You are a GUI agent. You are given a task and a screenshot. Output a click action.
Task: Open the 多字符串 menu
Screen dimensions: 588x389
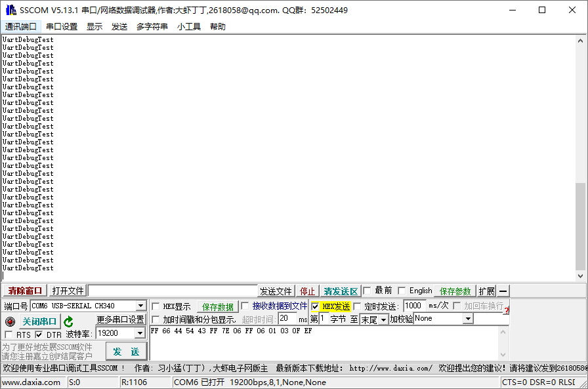tap(152, 27)
